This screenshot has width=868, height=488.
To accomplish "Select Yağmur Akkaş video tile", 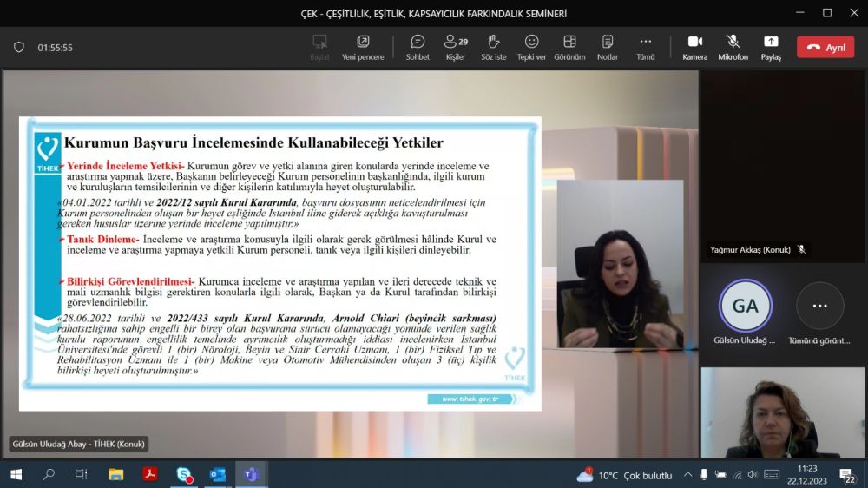I will coord(782,165).
